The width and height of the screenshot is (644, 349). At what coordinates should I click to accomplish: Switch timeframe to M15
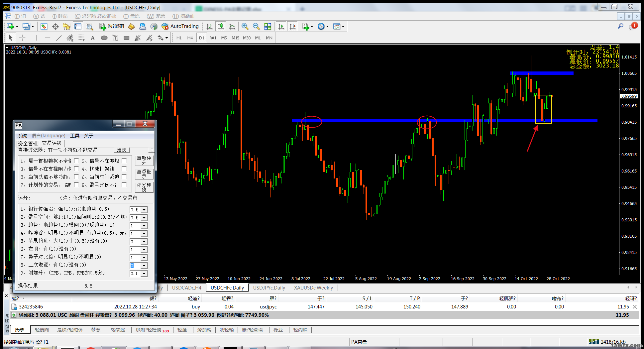coord(235,38)
